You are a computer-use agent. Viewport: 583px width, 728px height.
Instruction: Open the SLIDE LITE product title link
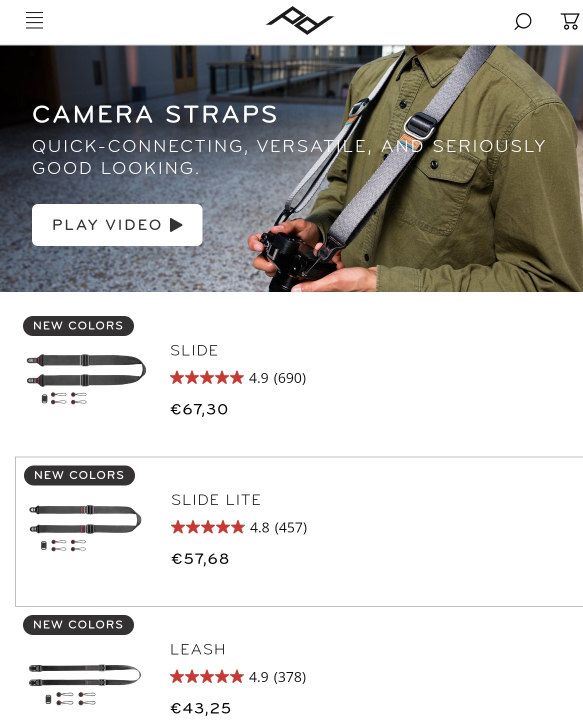pos(216,500)
